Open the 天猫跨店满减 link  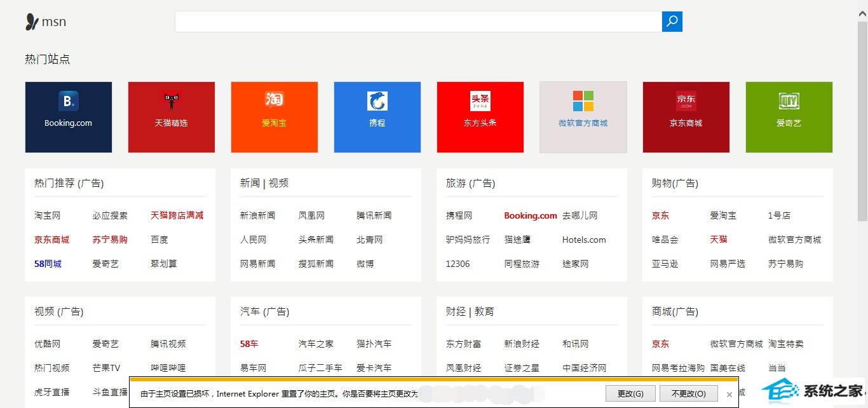click(x=177, y=215)
